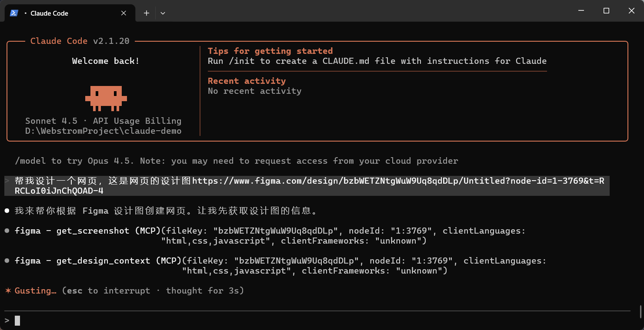Close the terminal window

pyautogui.click(x=631, y=11)
